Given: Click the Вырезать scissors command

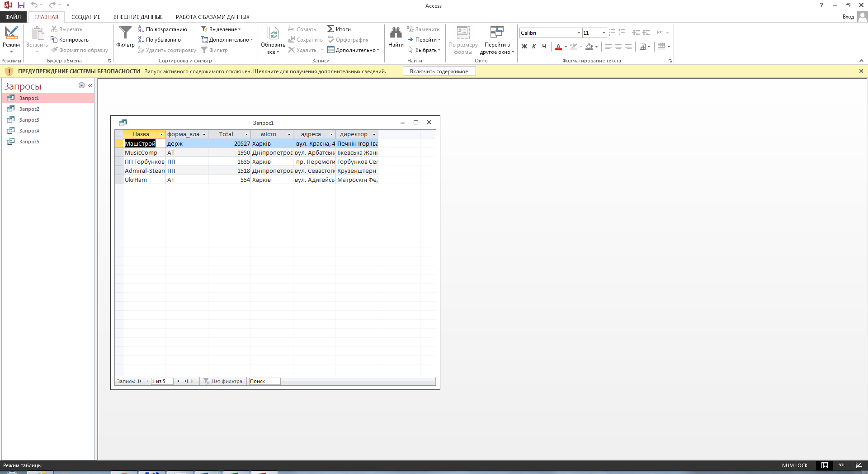Looking at the screenshot, I should [x=66, y=29].
